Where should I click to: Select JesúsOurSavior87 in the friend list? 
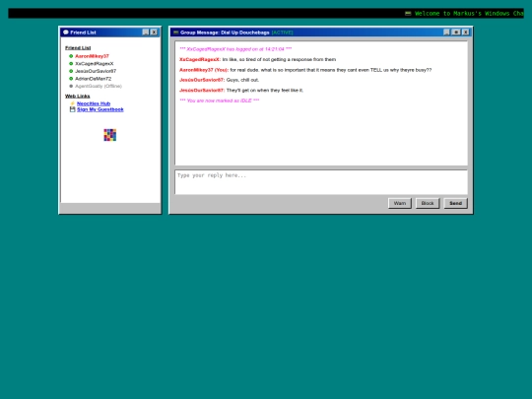pyautogui.click(x=96, y=71)
